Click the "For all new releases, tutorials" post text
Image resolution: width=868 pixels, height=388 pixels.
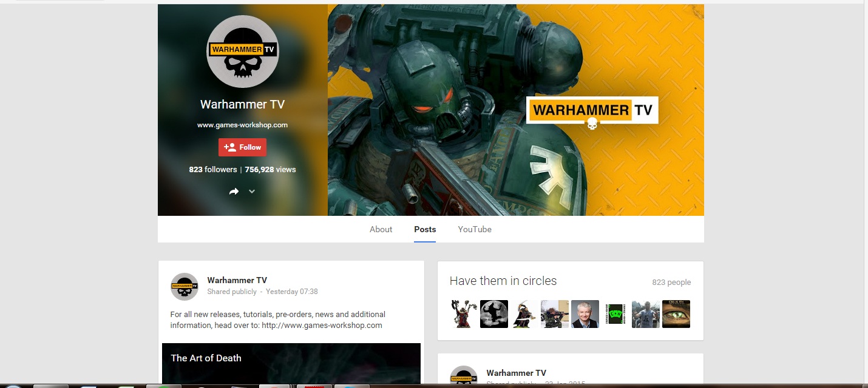(x=278, y=320)
